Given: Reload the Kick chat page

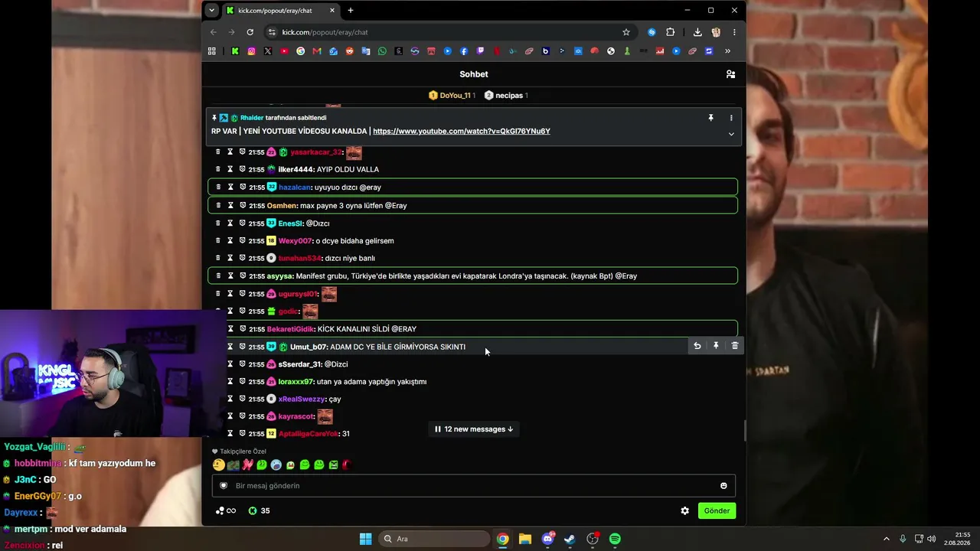Looking at the screenshot, I should click(x=250, y=32).
